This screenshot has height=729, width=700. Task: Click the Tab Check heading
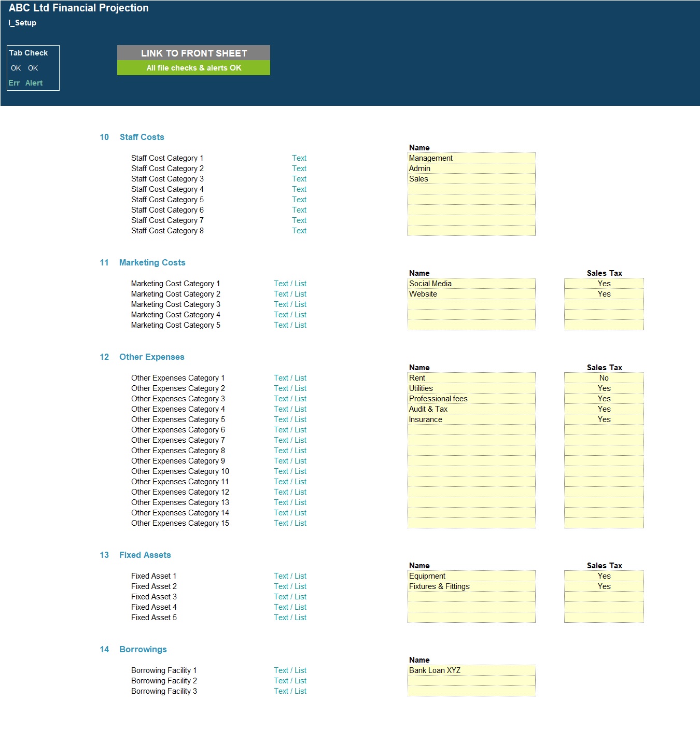(x=28, y=53)
